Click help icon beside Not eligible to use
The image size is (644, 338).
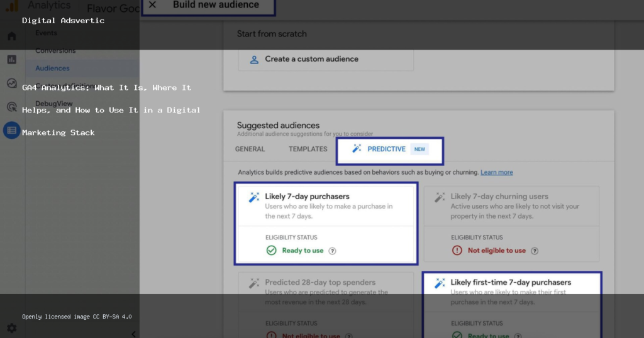pos(535,251)
